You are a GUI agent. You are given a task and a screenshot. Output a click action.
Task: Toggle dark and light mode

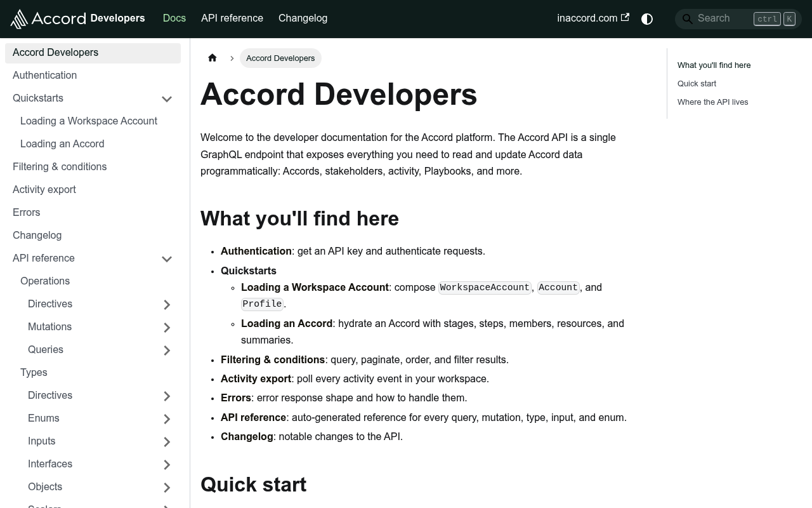647,18
